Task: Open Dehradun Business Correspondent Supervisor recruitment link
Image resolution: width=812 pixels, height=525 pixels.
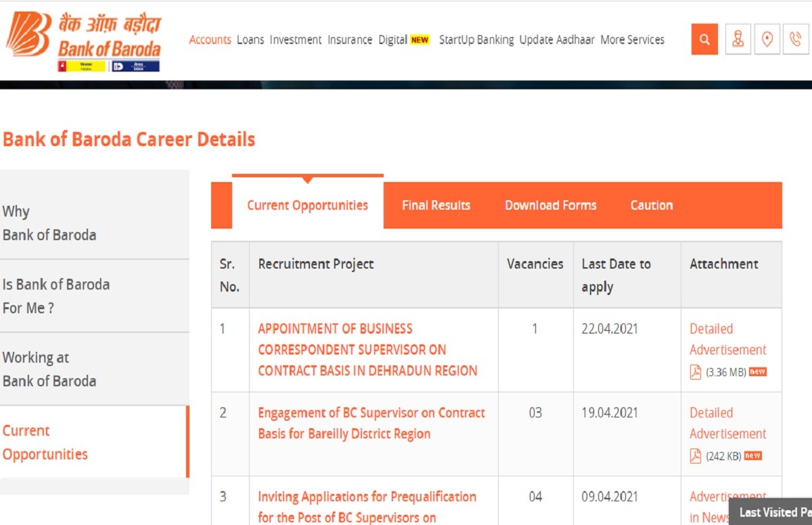Action: coord(367,350)
